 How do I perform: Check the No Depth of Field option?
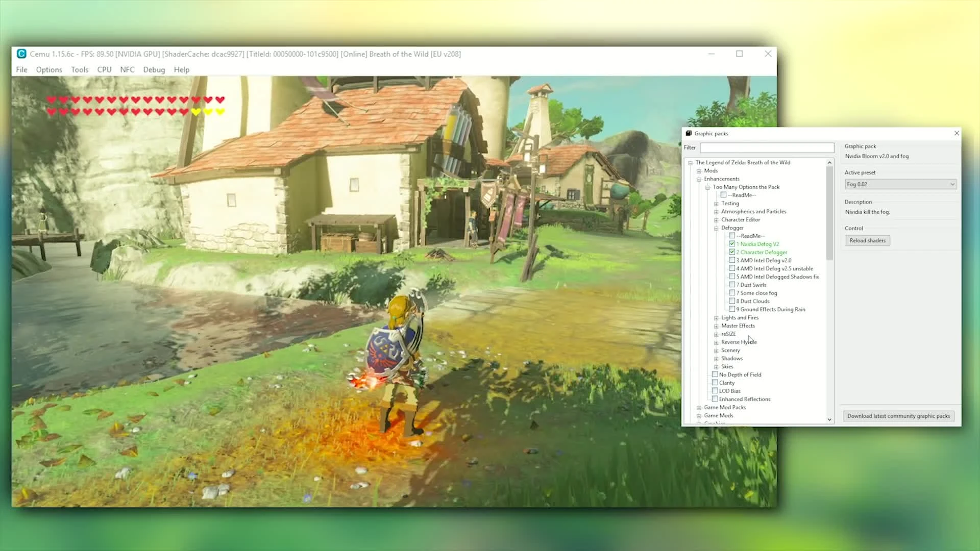[x=715, y=374]
